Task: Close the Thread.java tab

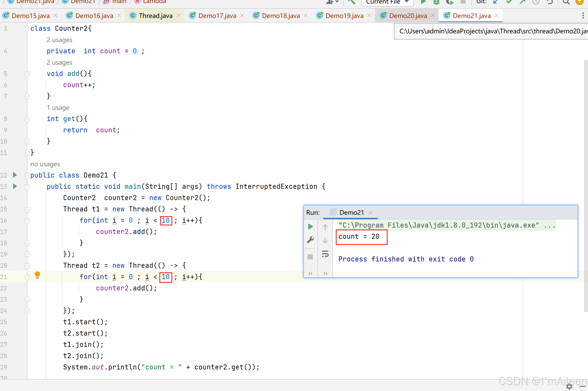Action: click(178, 16)
